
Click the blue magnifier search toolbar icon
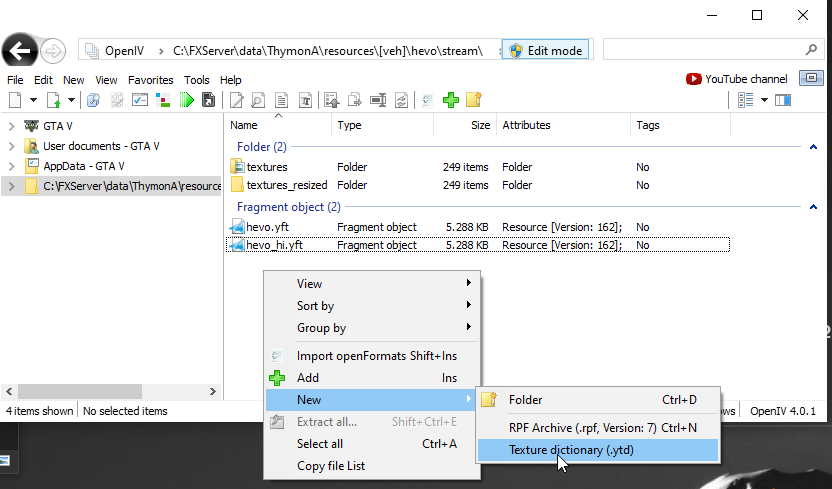click(93, 100)
